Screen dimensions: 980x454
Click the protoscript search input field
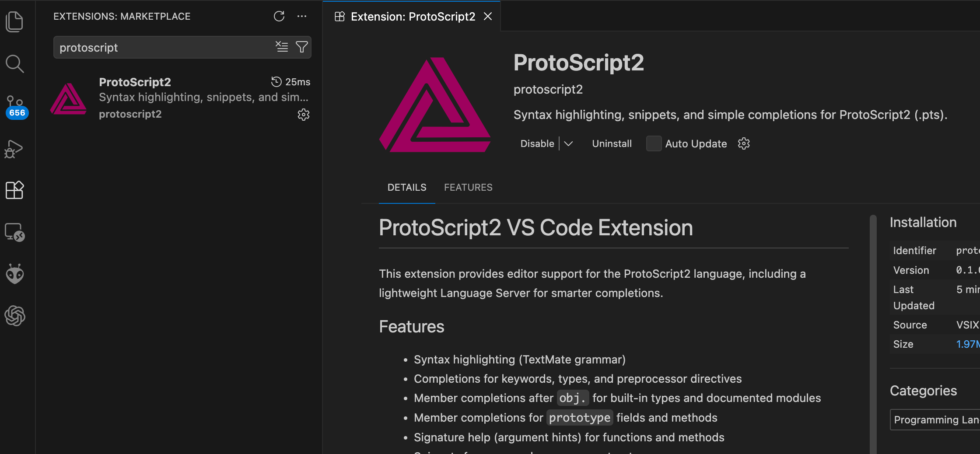[x=166, y=47]
